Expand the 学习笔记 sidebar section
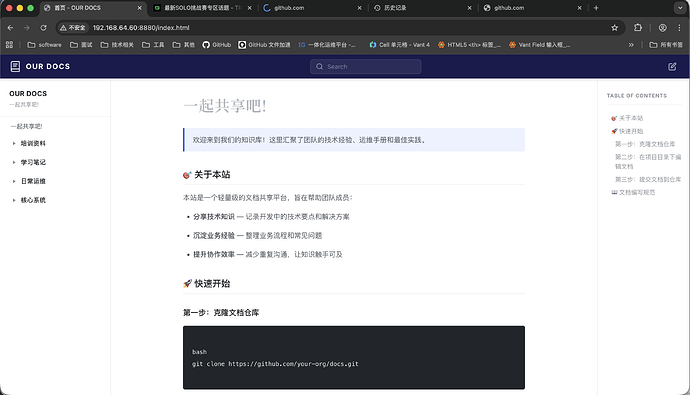This screenshot has width=690, height=395. coord(33,162)
